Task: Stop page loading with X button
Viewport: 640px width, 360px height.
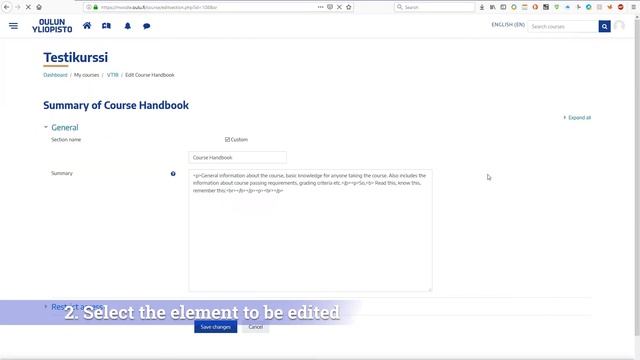Action: [x=28, y=7]
